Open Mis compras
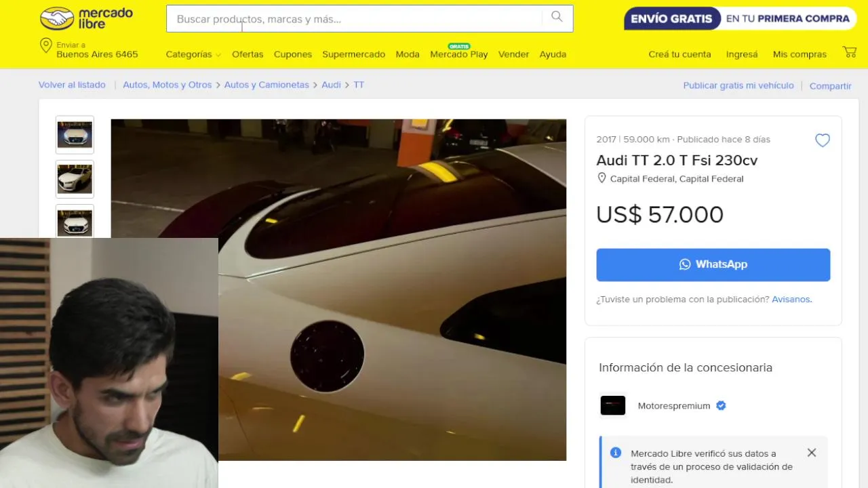 [x=800, y=54]
